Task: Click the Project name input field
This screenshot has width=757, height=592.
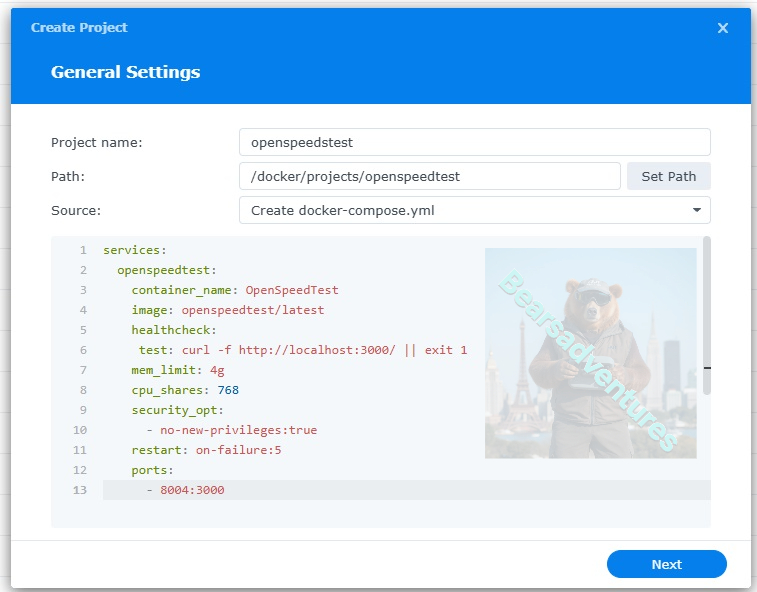Action: [x=474, y=142]
